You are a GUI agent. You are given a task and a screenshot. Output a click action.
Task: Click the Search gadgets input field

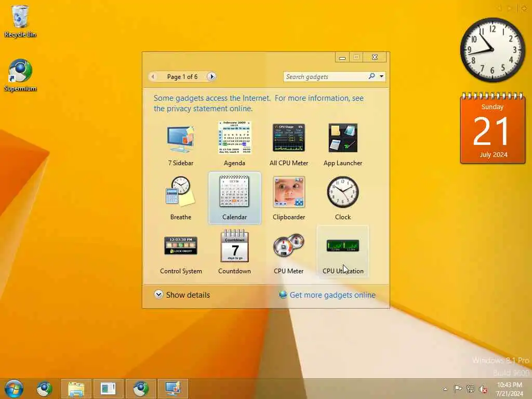point(326,77)
